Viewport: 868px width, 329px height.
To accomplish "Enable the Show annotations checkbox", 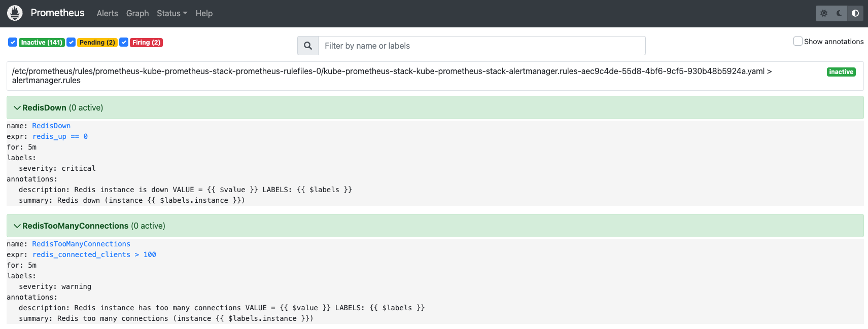I will pos(798,41).
